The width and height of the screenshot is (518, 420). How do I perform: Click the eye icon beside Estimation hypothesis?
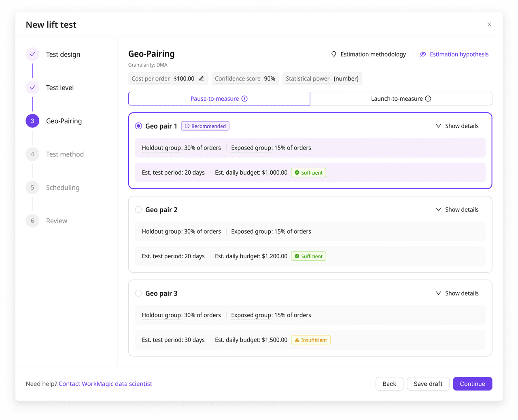click(x=423, y=54)
